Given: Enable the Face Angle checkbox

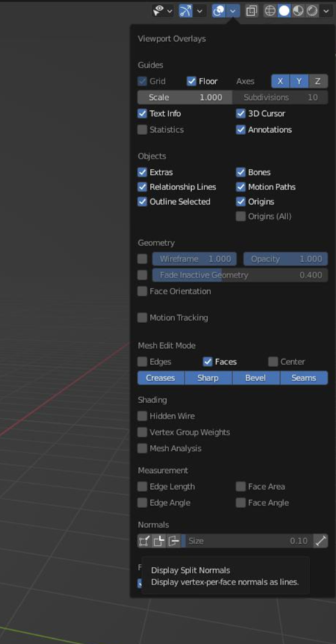Looking at the screenshot, I should pyautogui.click(x=240, y=503).
